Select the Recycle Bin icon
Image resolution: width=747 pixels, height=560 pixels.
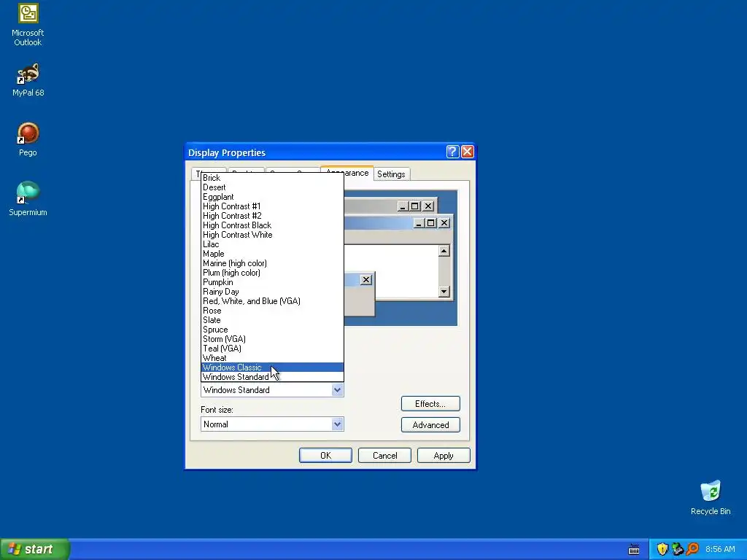711,498
